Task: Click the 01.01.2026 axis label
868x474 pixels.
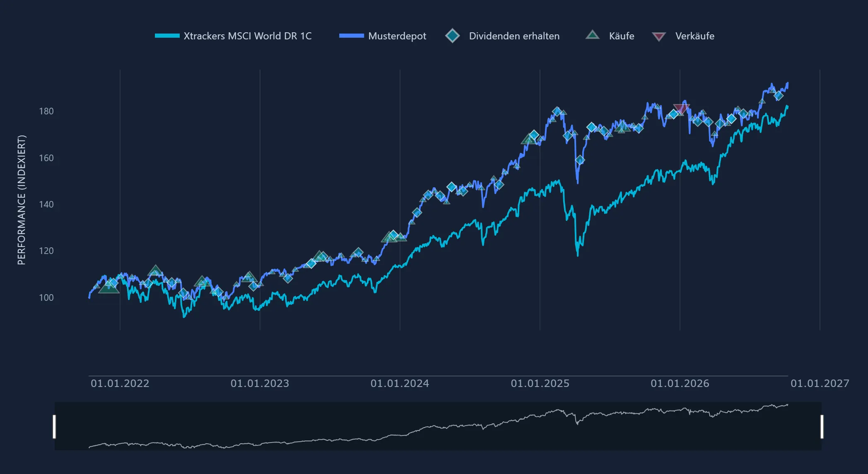Action: tap(680, 384)
